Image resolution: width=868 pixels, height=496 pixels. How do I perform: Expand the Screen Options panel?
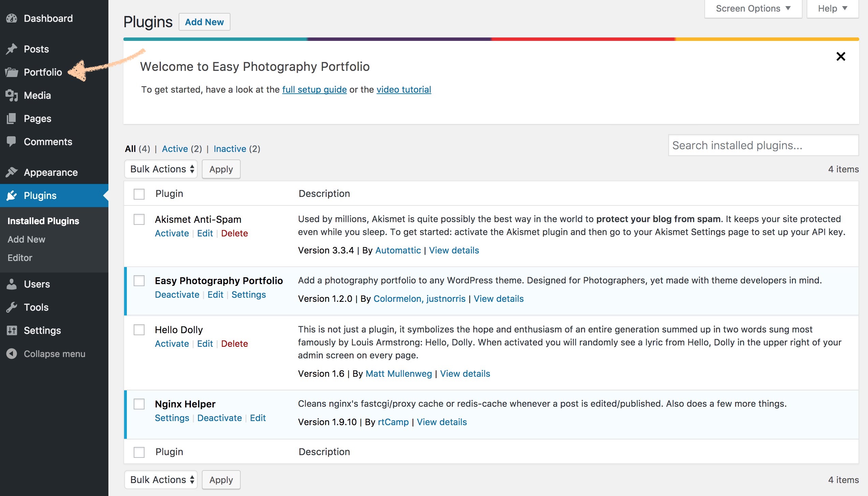753,9
